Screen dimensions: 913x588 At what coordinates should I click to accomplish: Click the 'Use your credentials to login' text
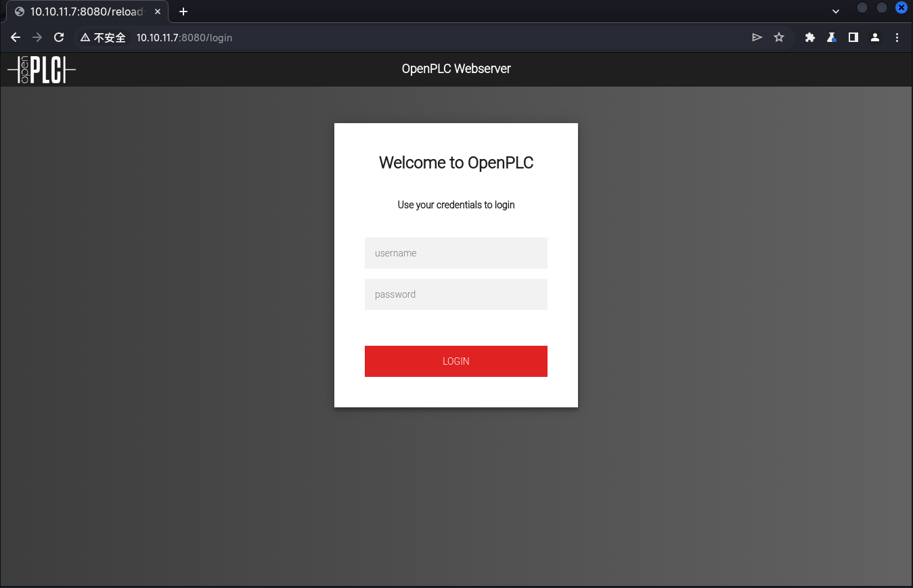[x=456, y=205]
